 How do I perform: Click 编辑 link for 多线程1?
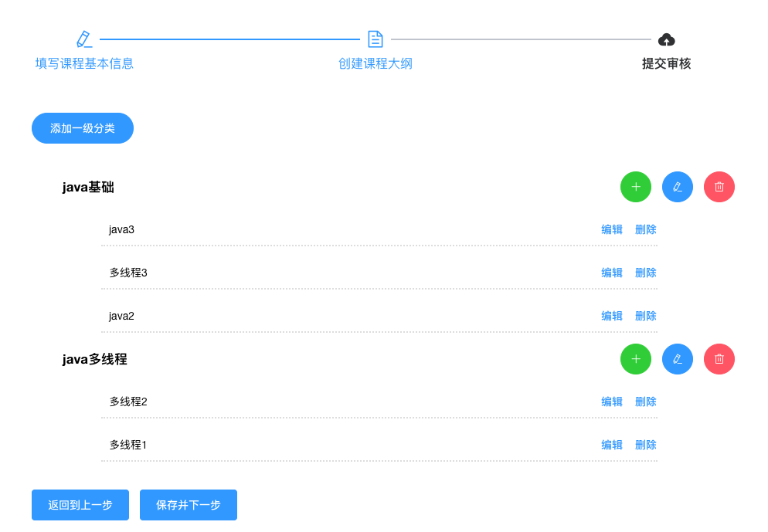[612, 445]
